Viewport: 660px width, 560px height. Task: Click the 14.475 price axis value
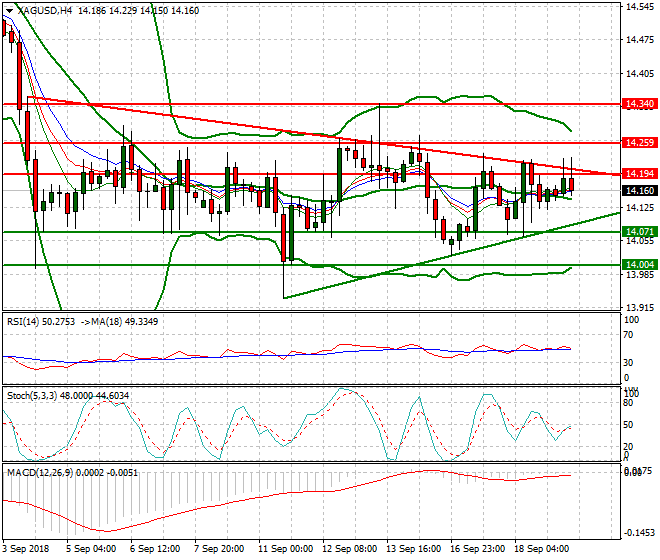pyautogui.click(x=640, y=40)
